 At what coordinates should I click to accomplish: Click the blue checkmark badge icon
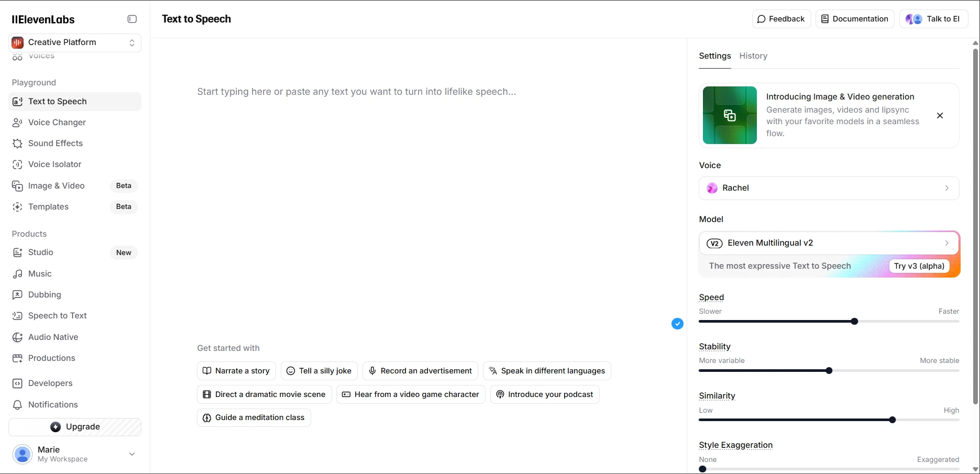[677, 324]
